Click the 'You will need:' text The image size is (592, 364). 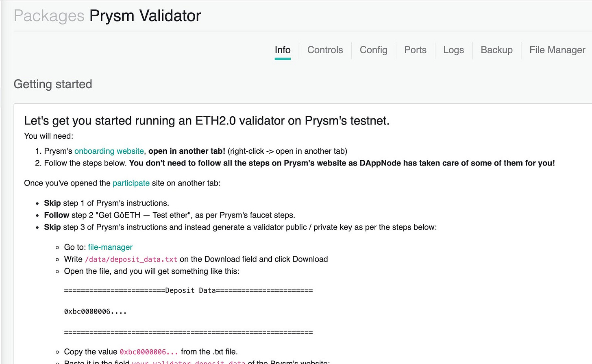(49, 136)
